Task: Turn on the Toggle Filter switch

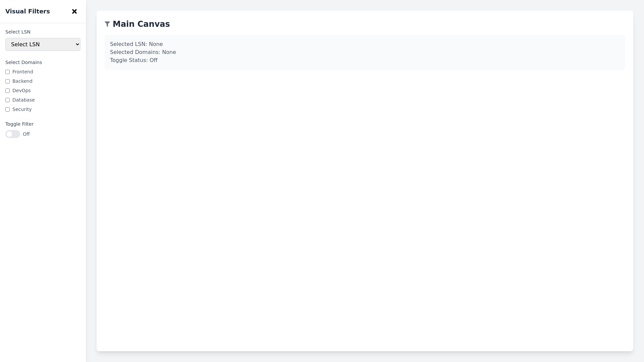Action: pyautogui.click(x=13, y=134)
